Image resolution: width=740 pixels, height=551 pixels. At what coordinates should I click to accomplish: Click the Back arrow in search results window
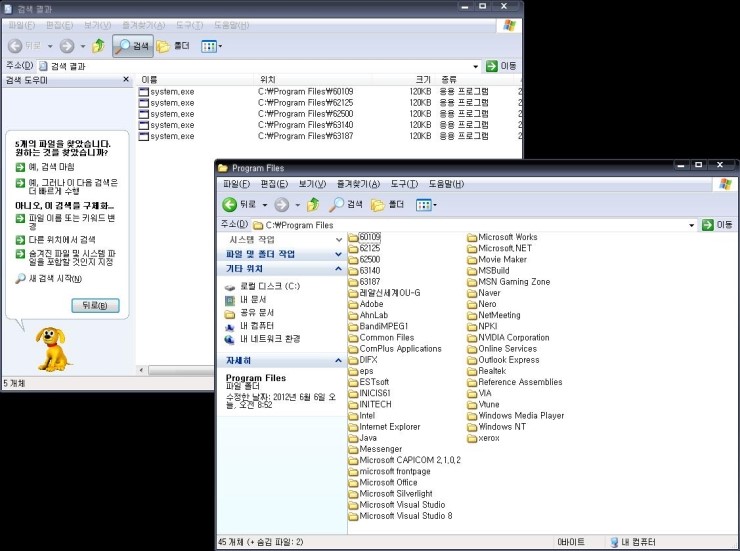tap(15, 46)
